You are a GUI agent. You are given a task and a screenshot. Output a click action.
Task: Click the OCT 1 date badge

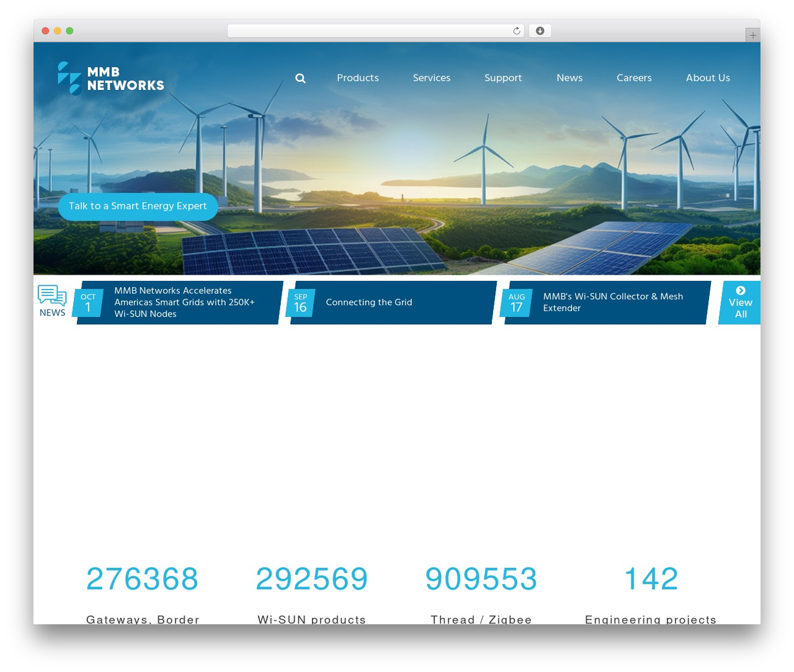pos(88,303)
